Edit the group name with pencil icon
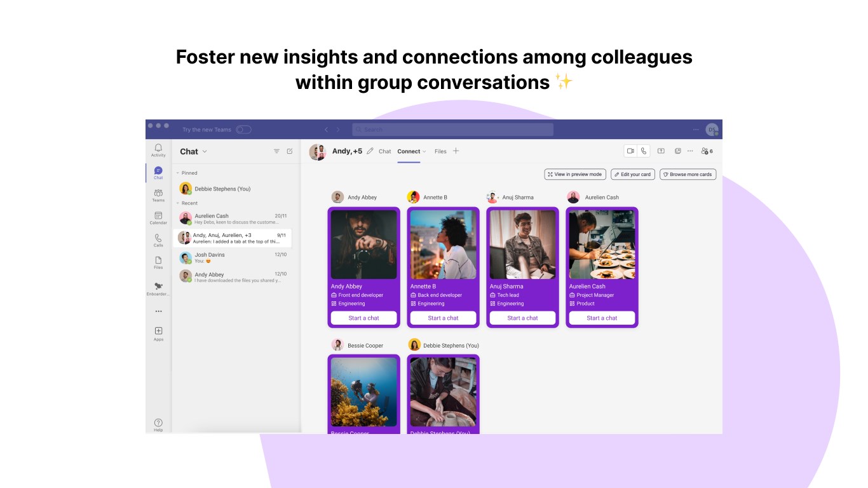The image size is (868, 488). click(370, 151)
